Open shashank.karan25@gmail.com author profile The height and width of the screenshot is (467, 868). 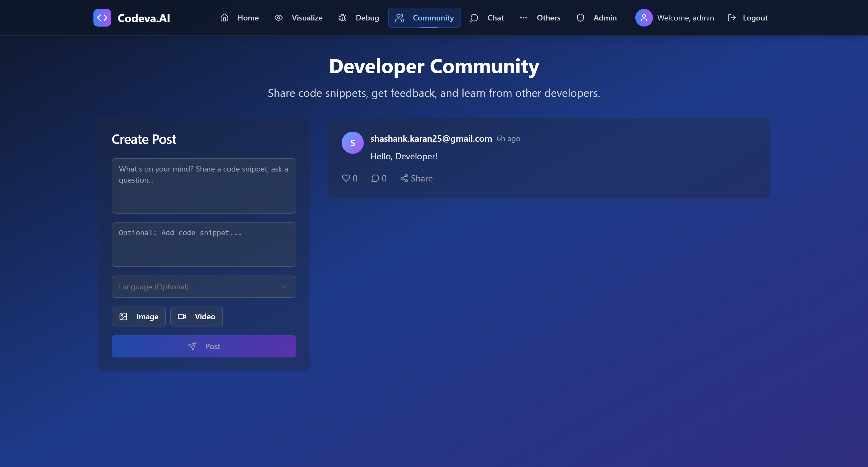(431, 139)
